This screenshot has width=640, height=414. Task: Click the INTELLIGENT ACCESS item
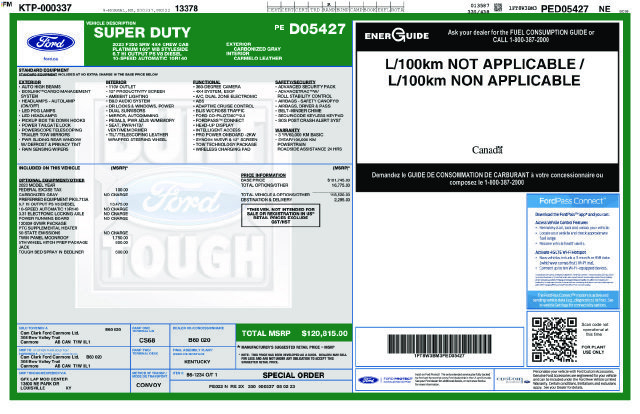(x=216, y=130)
